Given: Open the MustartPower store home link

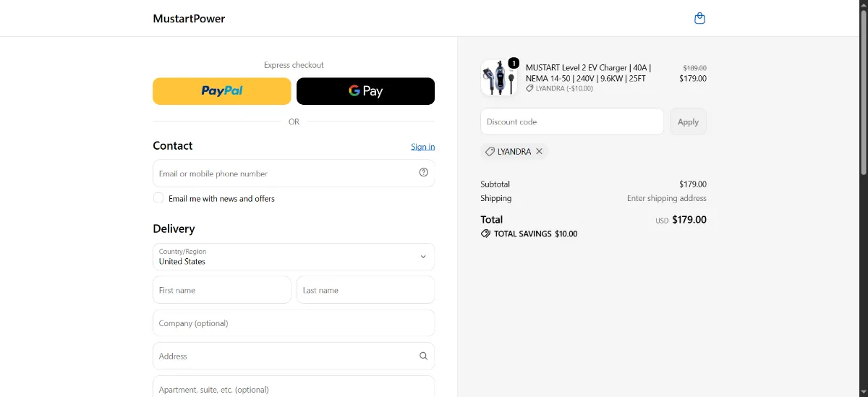Looking at the screenshot, I should [x=189, y=19].
